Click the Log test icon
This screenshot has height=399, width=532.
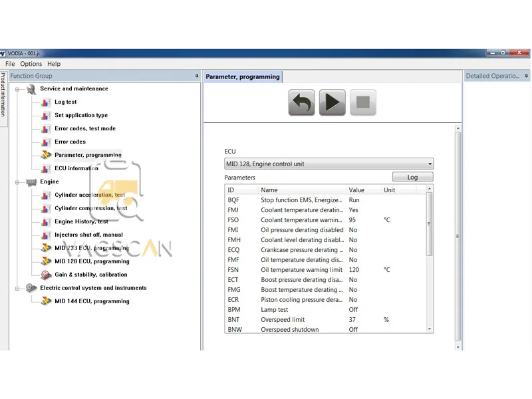point(45,102)
